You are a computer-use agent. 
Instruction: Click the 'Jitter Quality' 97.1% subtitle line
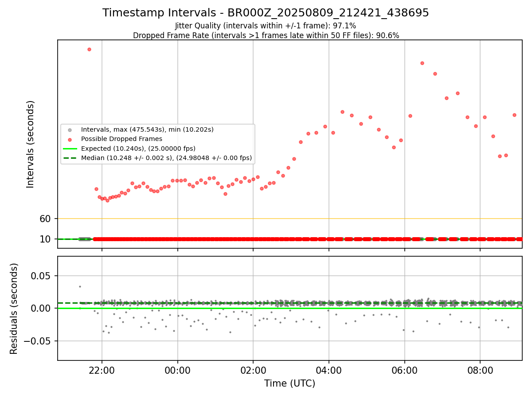tap(266, 26)
